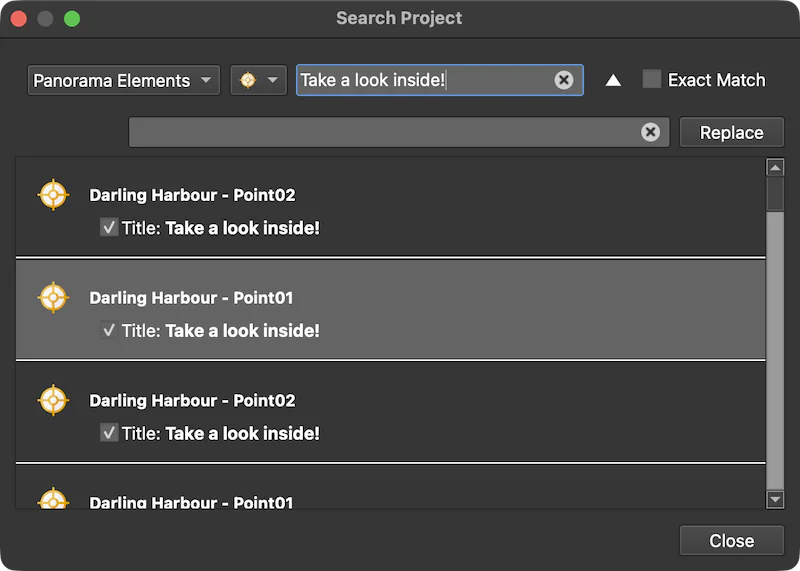Uncheck Title checkbox in first Point02 result
Viewport: 800px width, 571px height.
click(109, 227)
